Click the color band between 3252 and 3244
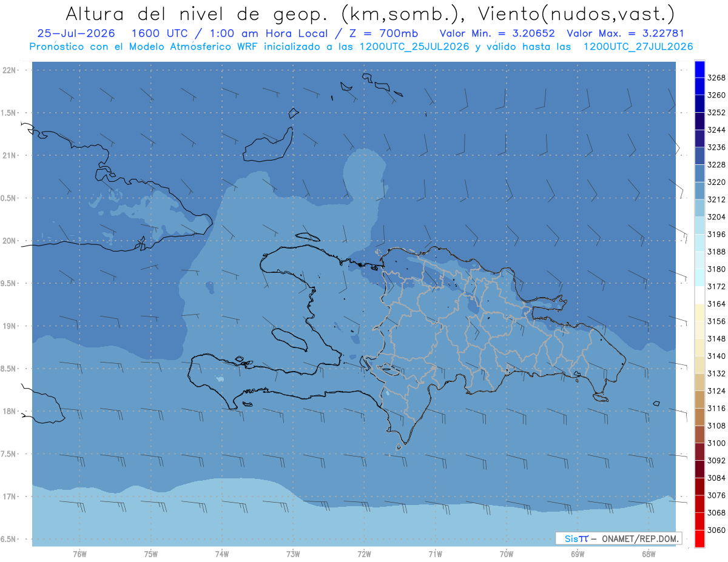Screen dimensions: 728x562 coord(699,121)
